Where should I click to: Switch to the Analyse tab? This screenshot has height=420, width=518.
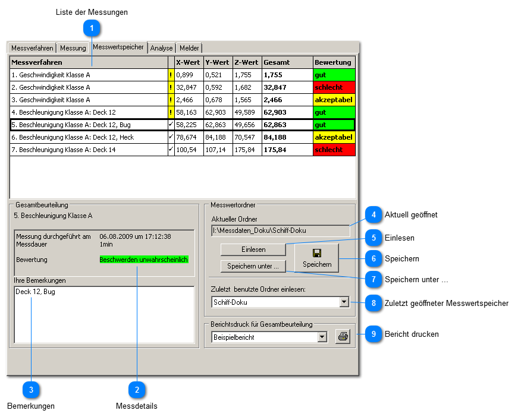161,48
